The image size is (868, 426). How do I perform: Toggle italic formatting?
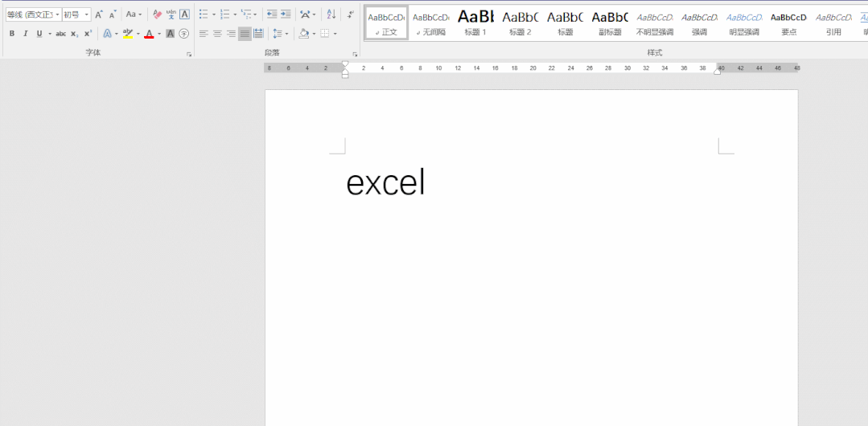tap(26, 34)
